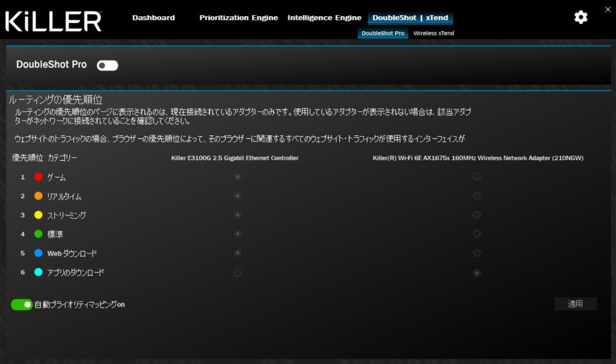
Task: Click the Web ダウンロード category label
Action: [x=72, y=253]
